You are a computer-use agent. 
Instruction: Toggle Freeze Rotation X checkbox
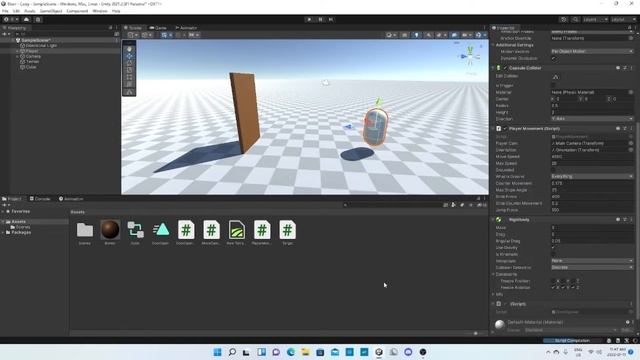tap(553, 287)
